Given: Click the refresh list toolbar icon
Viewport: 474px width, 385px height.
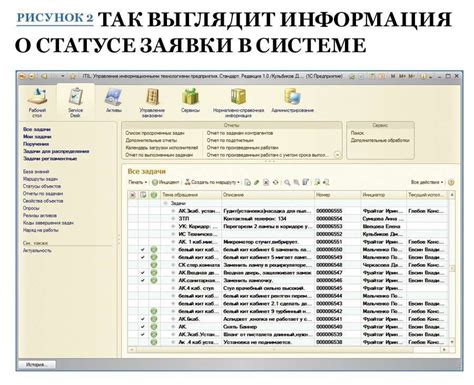Looking at the screenshot, I should [x=276, y=182].
